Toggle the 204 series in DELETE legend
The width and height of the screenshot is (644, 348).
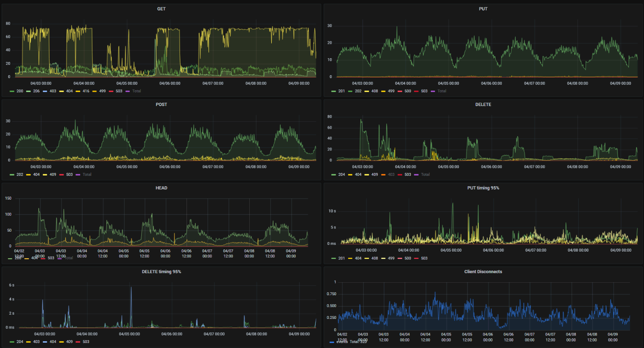click(342, 175)
